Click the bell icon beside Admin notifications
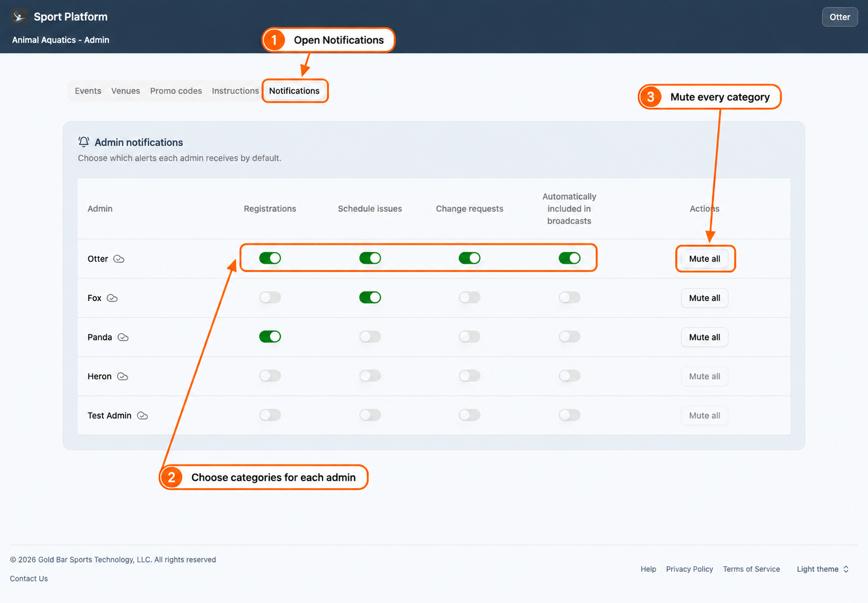 point(84,142)
